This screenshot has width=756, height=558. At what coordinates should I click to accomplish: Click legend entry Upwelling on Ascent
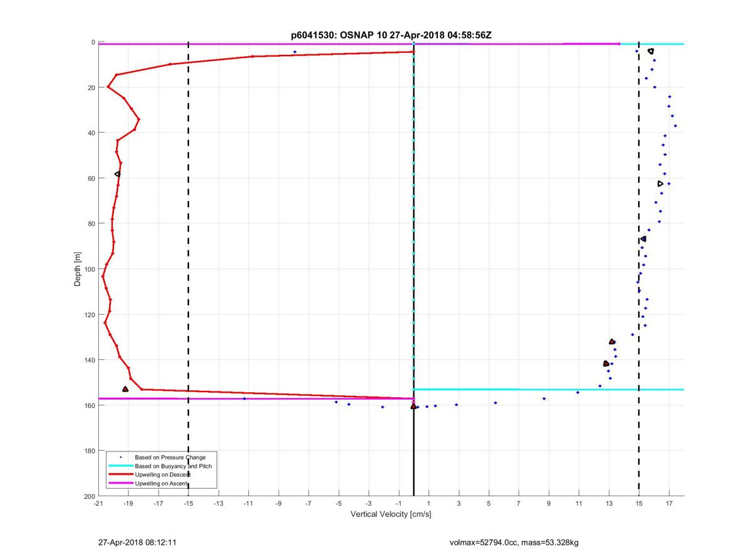click(x=161, y=483)
